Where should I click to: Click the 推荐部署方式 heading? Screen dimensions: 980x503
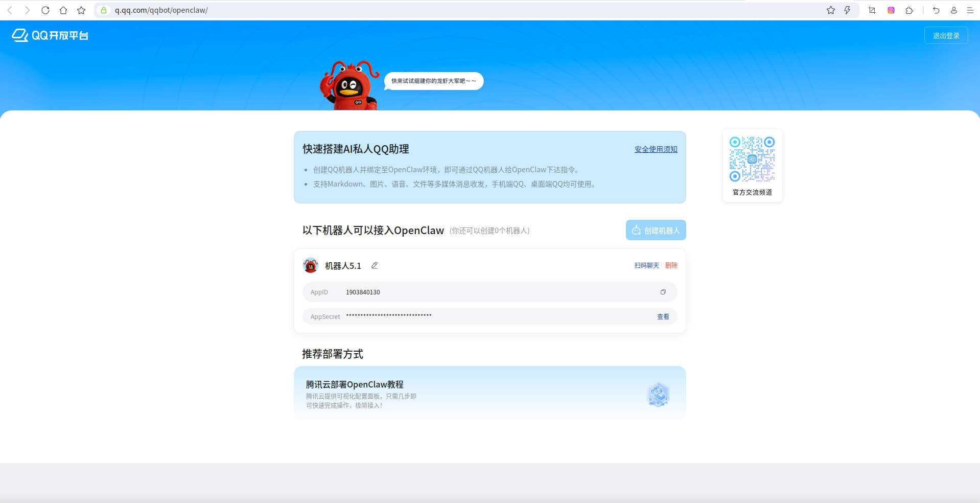(333, 354)
